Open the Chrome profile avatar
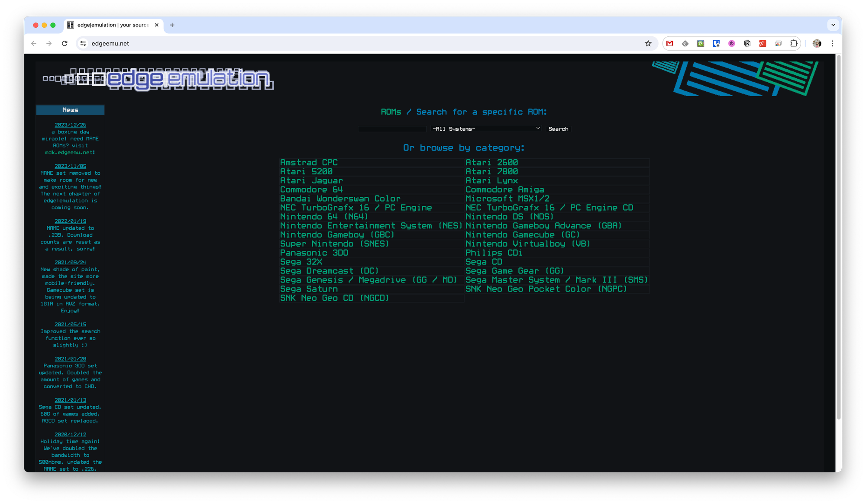866x504 pixels. 817,43
